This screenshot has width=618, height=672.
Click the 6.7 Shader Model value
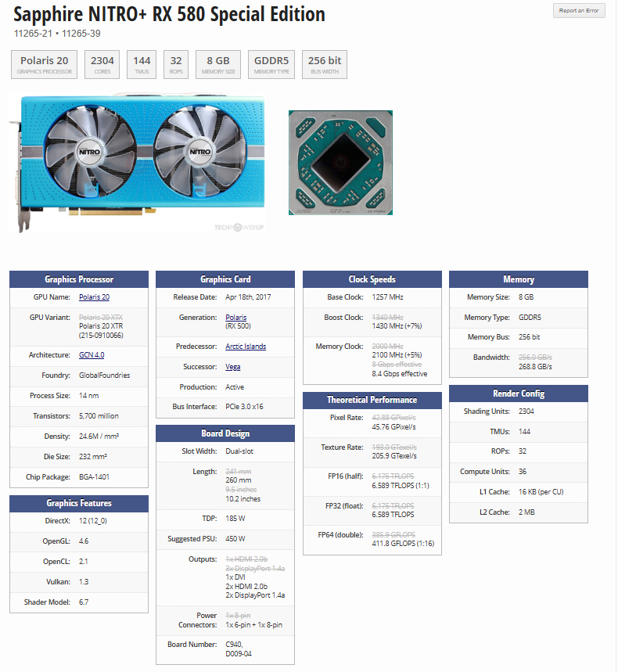(x=84, y=602)
